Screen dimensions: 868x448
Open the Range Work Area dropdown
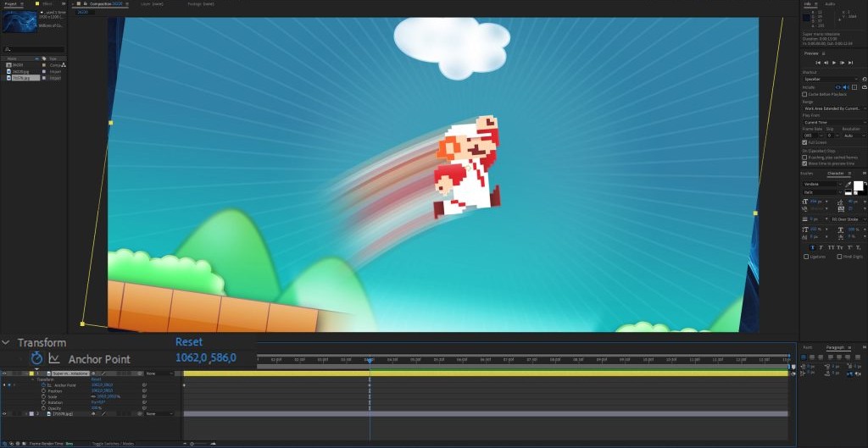(835, 108)
